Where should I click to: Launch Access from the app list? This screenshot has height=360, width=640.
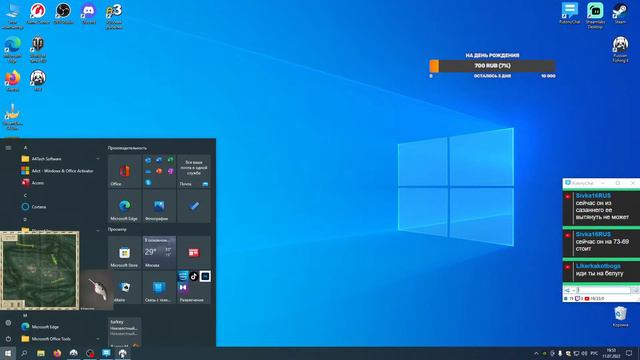point(61,183)
